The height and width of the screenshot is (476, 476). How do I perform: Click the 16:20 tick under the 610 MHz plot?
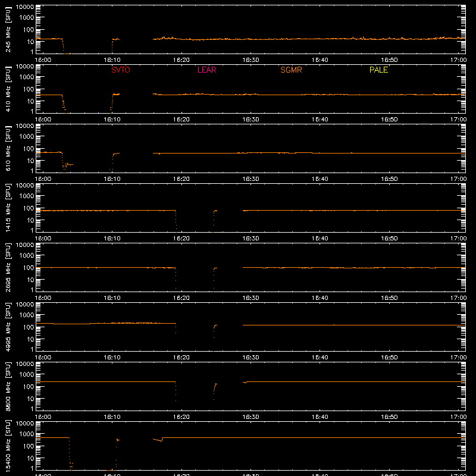(181, 179)
